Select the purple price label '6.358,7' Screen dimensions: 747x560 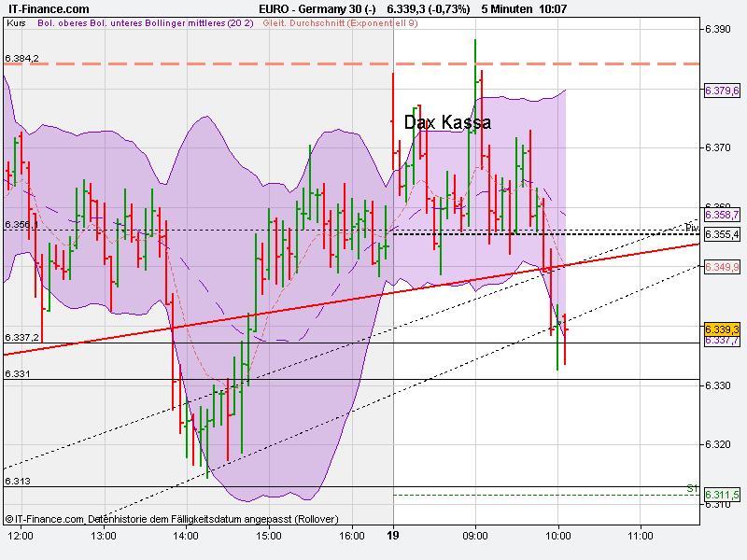(722, 216)
